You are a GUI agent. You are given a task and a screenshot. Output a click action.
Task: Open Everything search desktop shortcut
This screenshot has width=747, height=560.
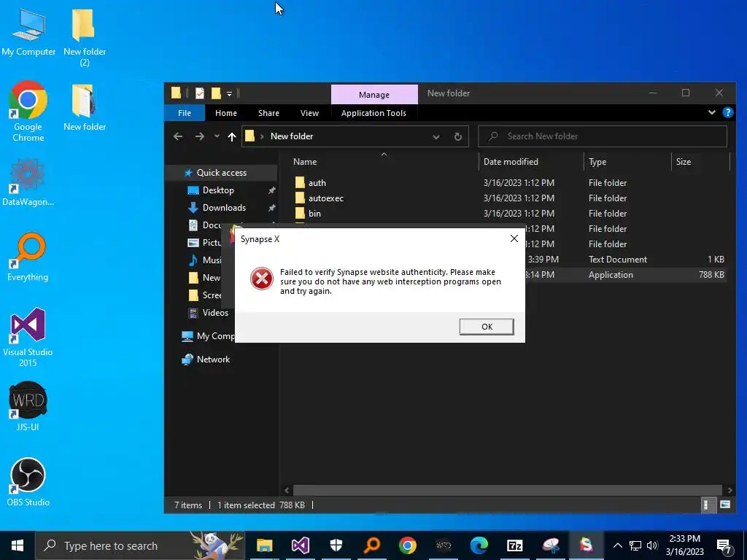(x=28, y=257)
